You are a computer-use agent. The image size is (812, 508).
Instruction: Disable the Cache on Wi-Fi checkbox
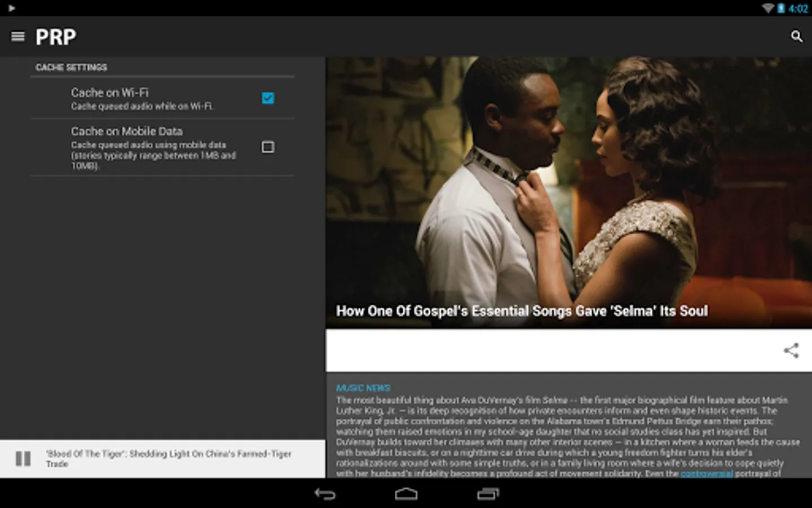click(x=268, y=98)
